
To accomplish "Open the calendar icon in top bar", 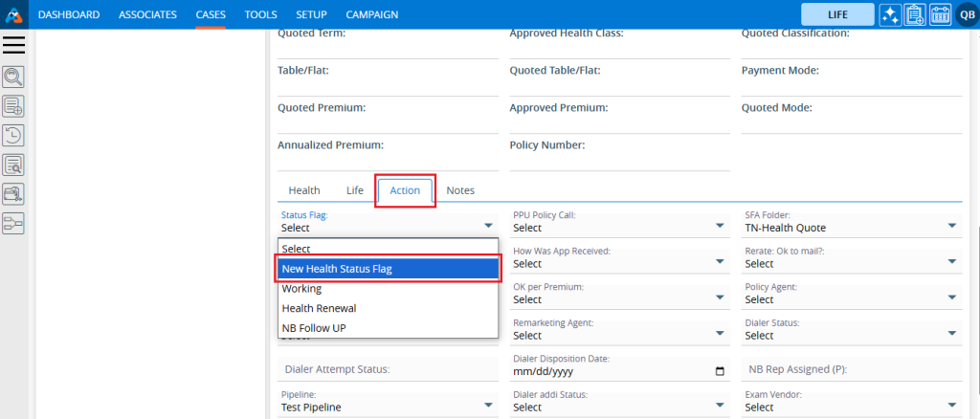I will pyautogui.click(x=940, y=14).
